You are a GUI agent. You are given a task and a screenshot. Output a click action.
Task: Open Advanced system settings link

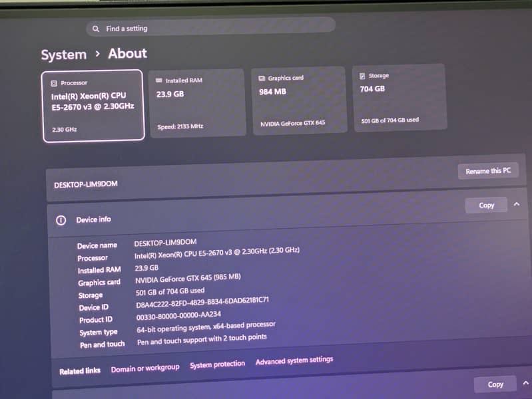coord(294,360)
